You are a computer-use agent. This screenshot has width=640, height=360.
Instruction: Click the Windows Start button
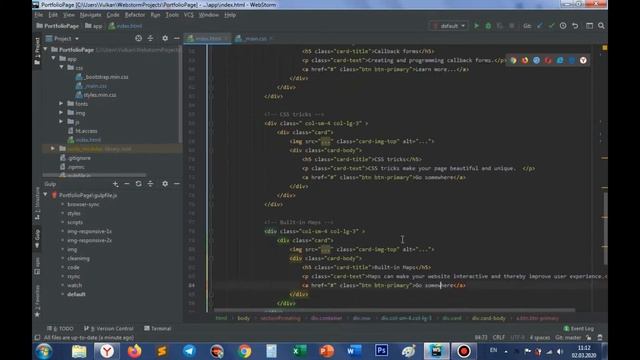[x=44, y=351]
